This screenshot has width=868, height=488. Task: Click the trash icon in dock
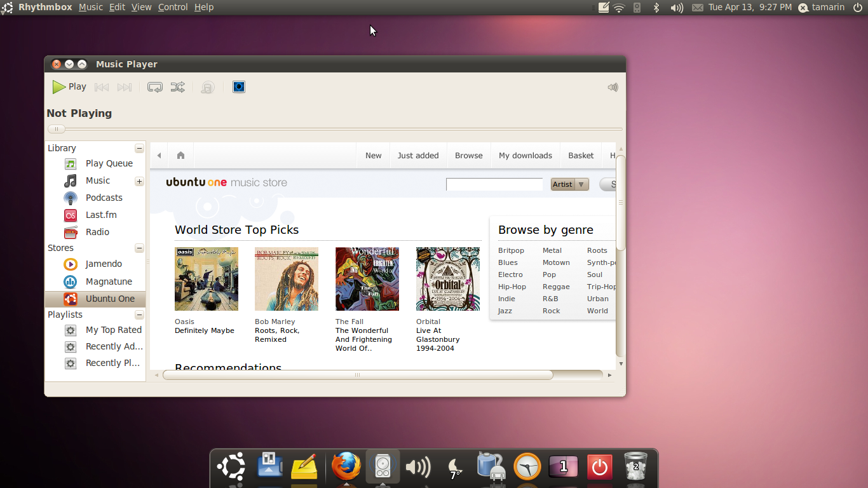click(x=635, y=467)
